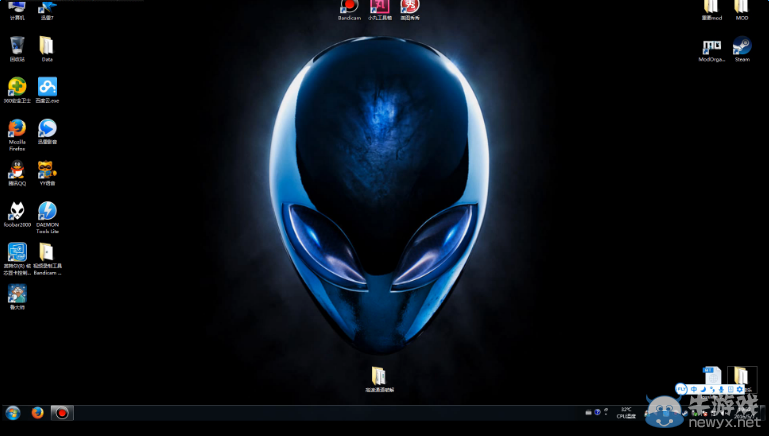The image size is (769, 436).
Task: Launch foobar2000 desktop shortcut
Action: 17,214
